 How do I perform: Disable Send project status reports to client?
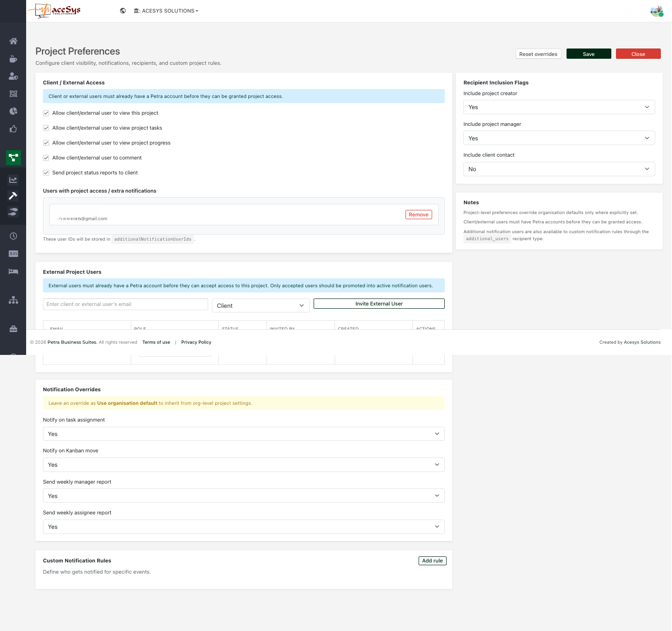click(x=46, y=173)
